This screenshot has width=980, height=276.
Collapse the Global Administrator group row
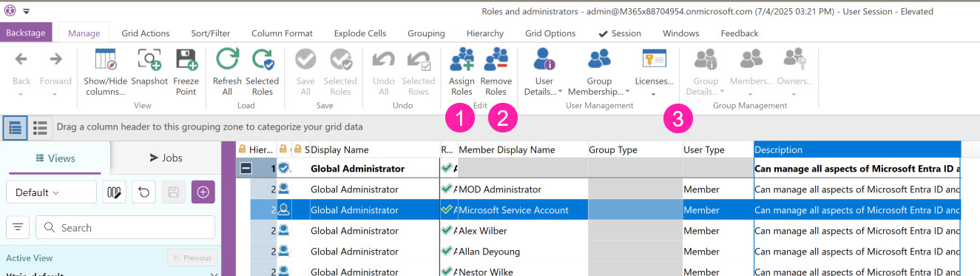[x=246, y=169]
